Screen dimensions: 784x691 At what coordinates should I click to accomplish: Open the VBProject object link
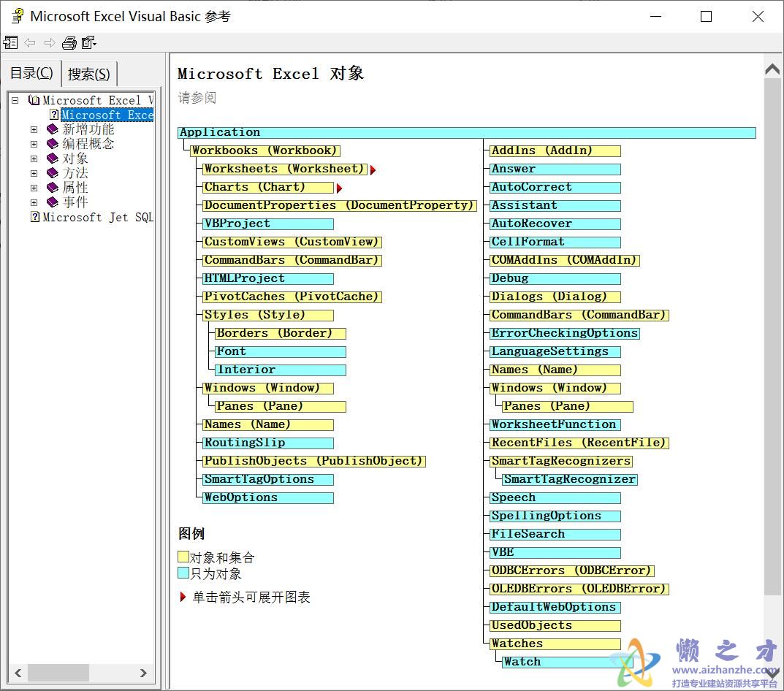point(268,224)
